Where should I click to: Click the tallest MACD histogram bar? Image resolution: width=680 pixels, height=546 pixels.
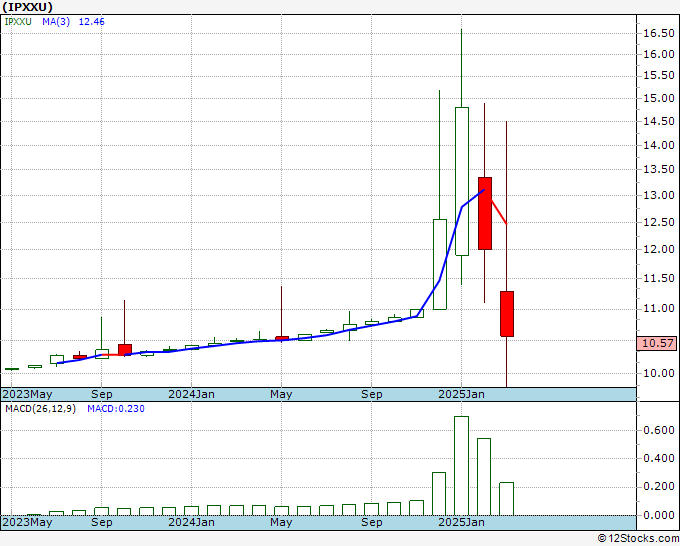pos(461,466)
